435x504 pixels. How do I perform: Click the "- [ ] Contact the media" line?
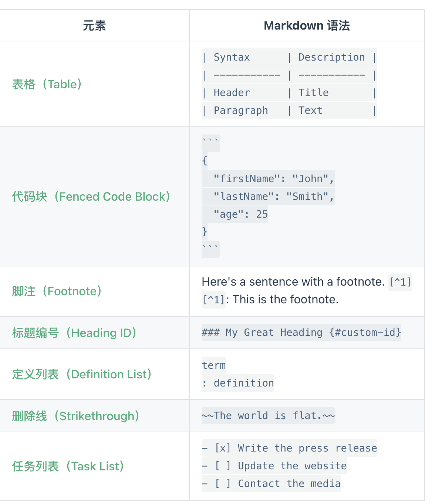click(271, 484)
